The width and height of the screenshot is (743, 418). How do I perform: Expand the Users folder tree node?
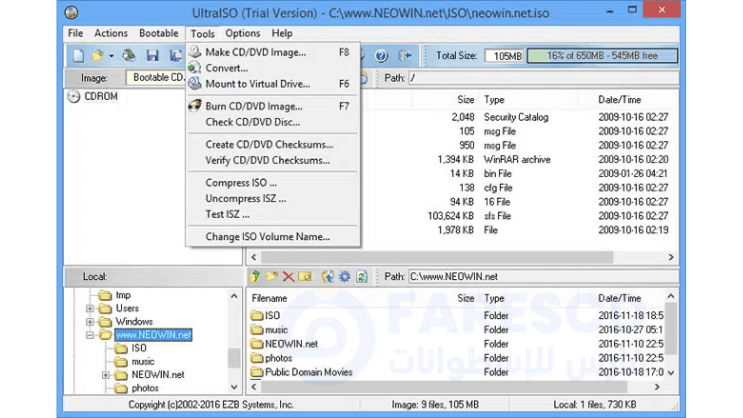90,309
